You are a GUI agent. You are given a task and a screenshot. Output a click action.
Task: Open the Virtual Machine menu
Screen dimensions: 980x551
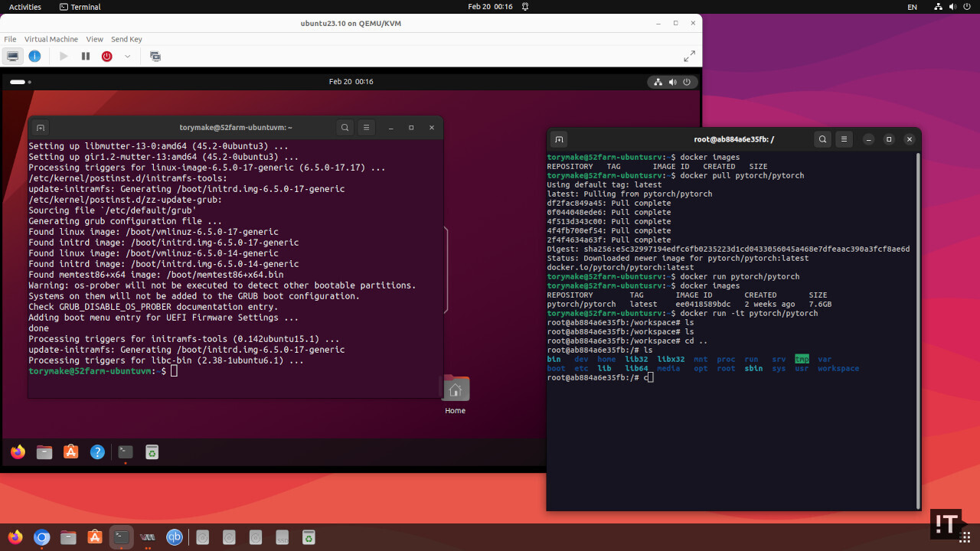point(51,39)
